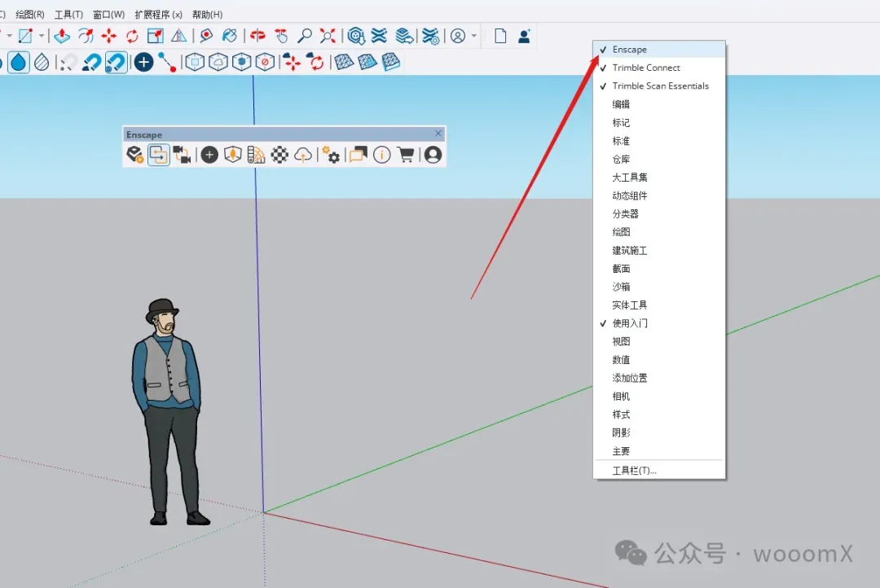
Task: Open the Enscape About info icon
Action: coord(381,154)
